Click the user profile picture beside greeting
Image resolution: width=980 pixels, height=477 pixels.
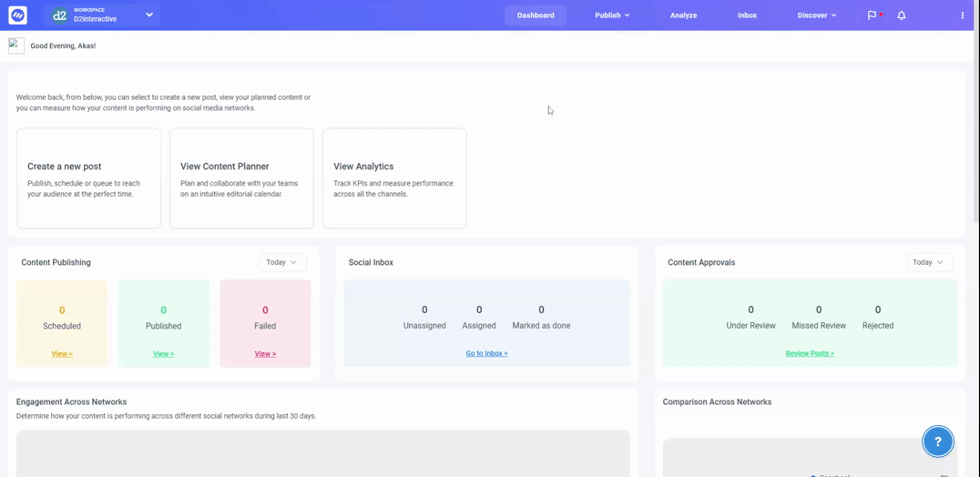pyautogui.click(x=16, y=46)
